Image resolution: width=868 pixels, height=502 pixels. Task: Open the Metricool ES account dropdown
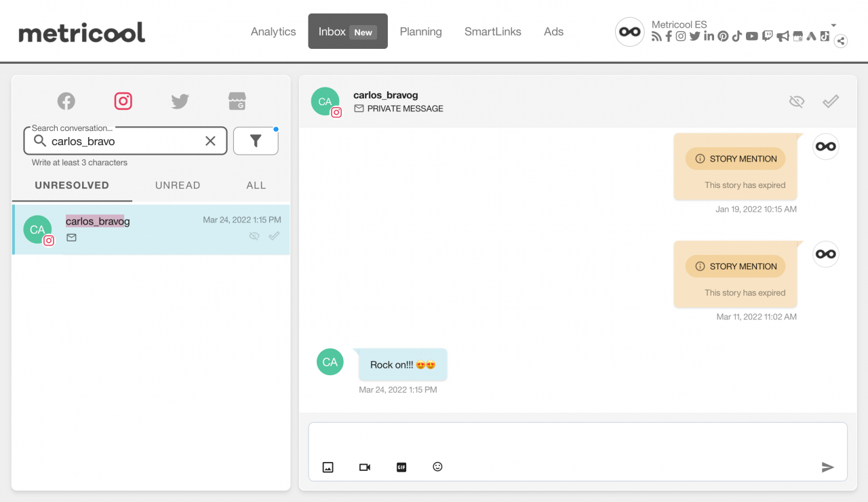click(x=833, y=24)
